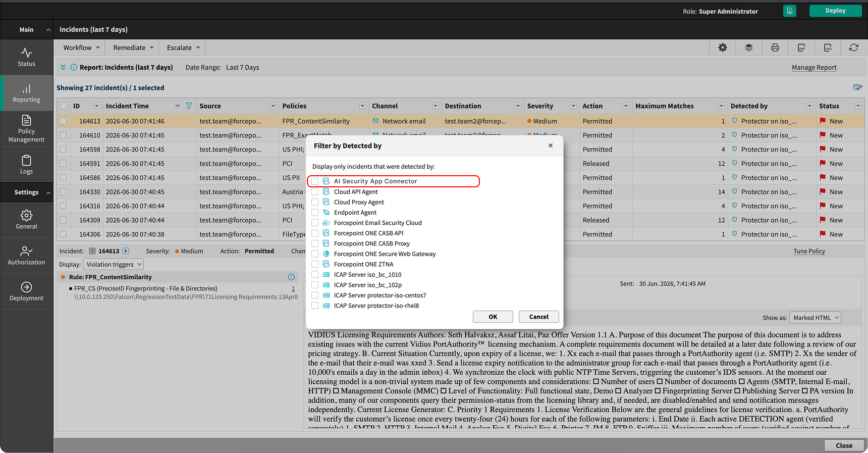The image size is (868, 453).
Task: Close the Filter by Detected by dialog
Action: 551,145
